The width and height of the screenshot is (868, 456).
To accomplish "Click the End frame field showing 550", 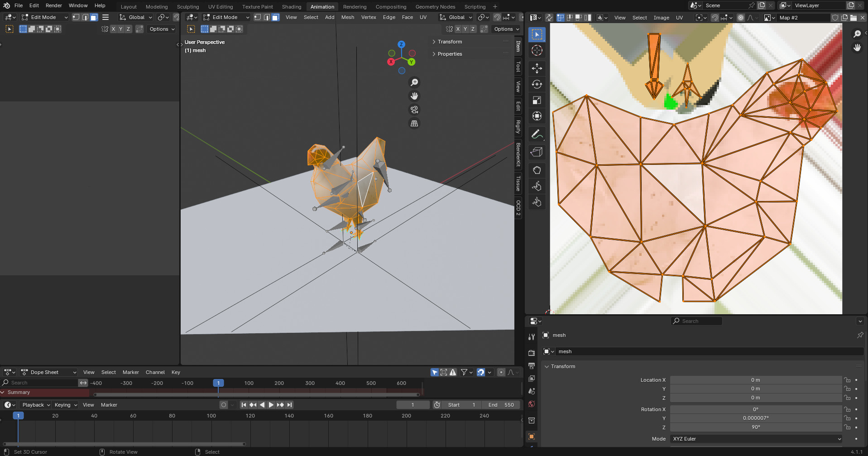I will click(x=501, y=405).
